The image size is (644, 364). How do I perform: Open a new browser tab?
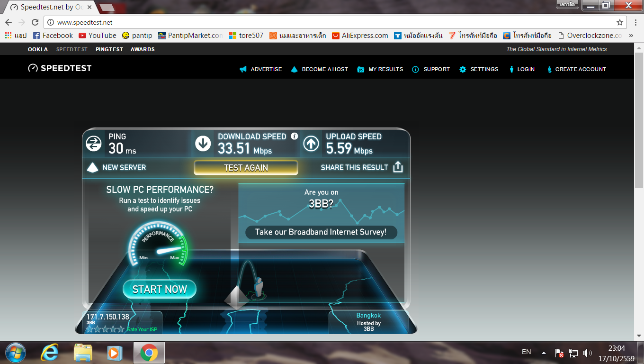[107, 7]
